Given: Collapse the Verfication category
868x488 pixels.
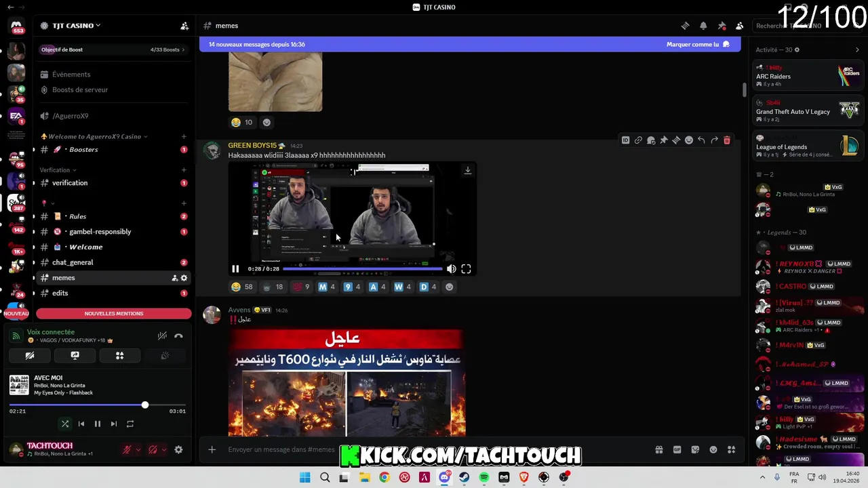Looking at the screenshot, I should point(58,170).
